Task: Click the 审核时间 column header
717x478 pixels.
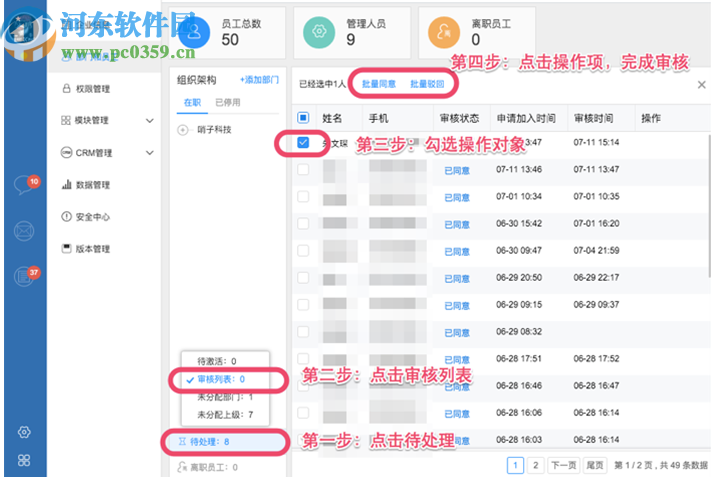Action: pyautogui.click(x=594, y=118)
